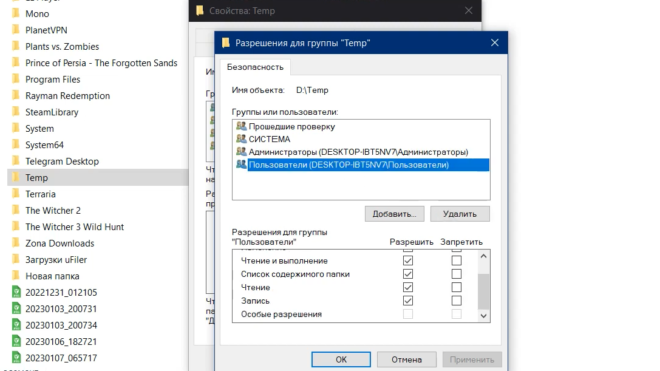Uncheck Allow for Запись permission
Viewport: 660px width, 371px height.
point(407,301)
